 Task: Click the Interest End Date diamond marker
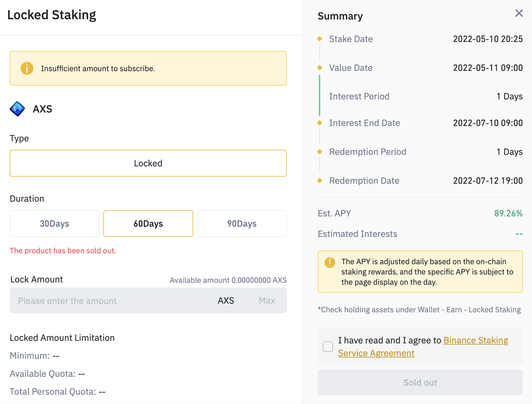tap(320, 123)
